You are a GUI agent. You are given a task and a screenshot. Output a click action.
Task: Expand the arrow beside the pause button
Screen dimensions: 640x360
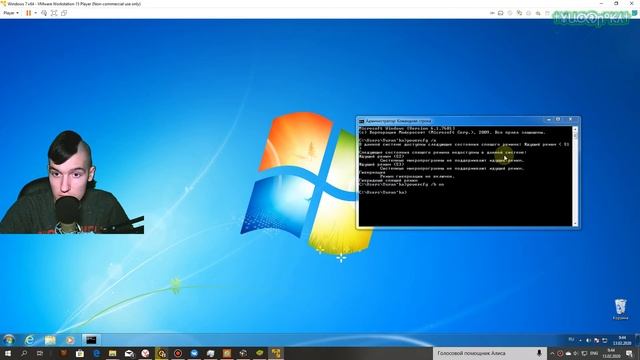click(x=36, y=13)
